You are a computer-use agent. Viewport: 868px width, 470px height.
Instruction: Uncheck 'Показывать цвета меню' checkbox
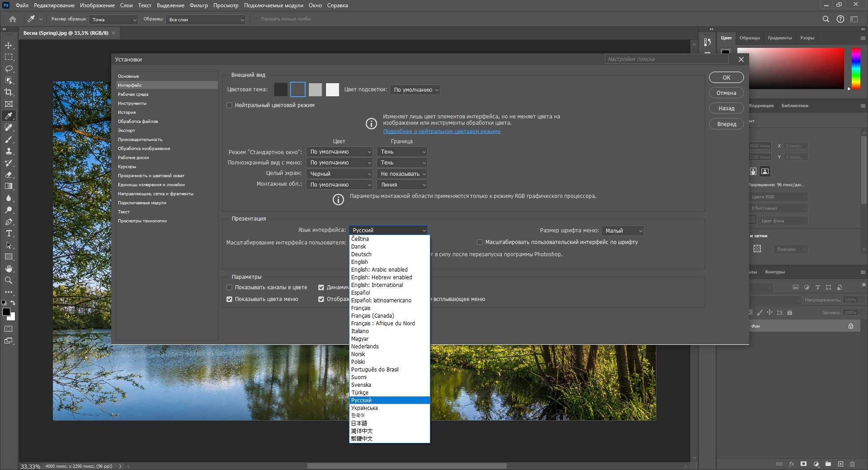(x=229, y=299)
